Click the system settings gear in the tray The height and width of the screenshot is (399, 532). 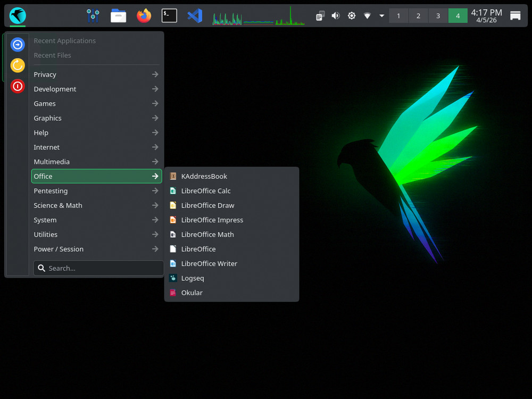click(x=351, y=15)
